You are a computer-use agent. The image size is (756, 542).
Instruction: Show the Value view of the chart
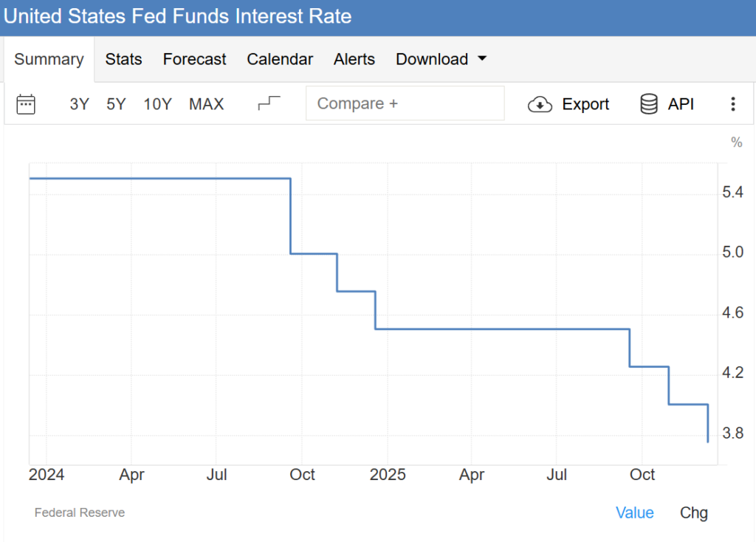point(635,512)
